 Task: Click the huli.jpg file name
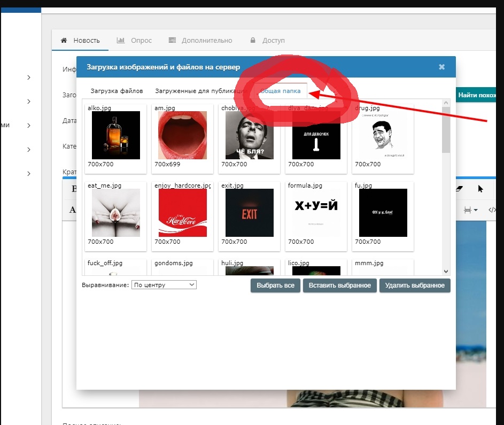[232, 263]
